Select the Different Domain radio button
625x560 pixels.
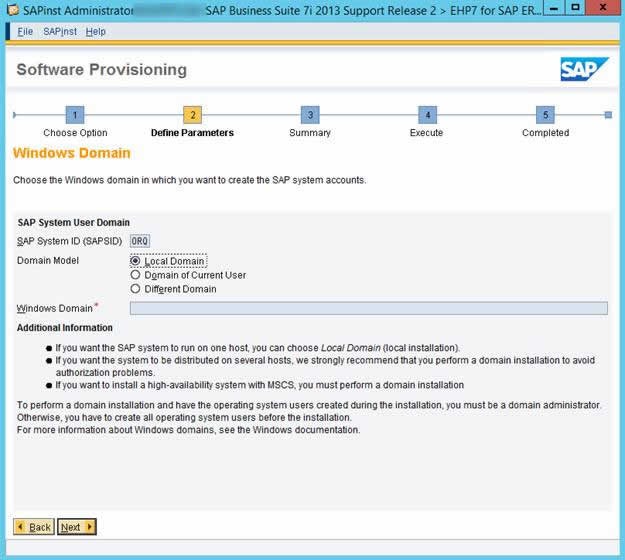click(136, 289)
